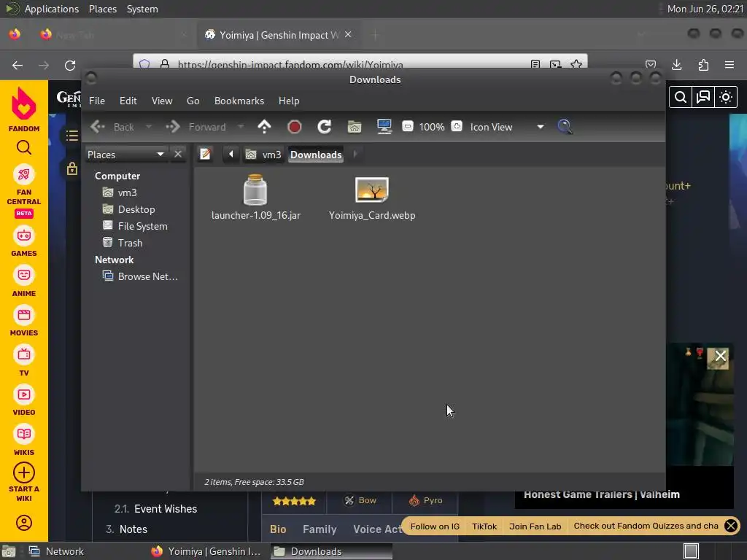The width and height of the screenshot is (747, 560).
Task: Go back in Firefox
Action: tap(18, 65)
